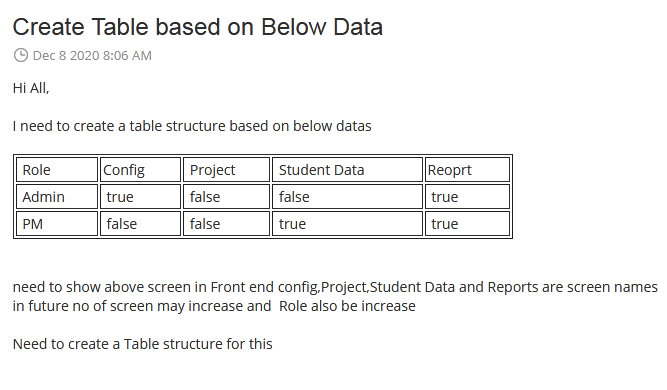Viewport: 667px width, 390px height.
Task: Select the Student Data header cell
Action: point(347,170)
